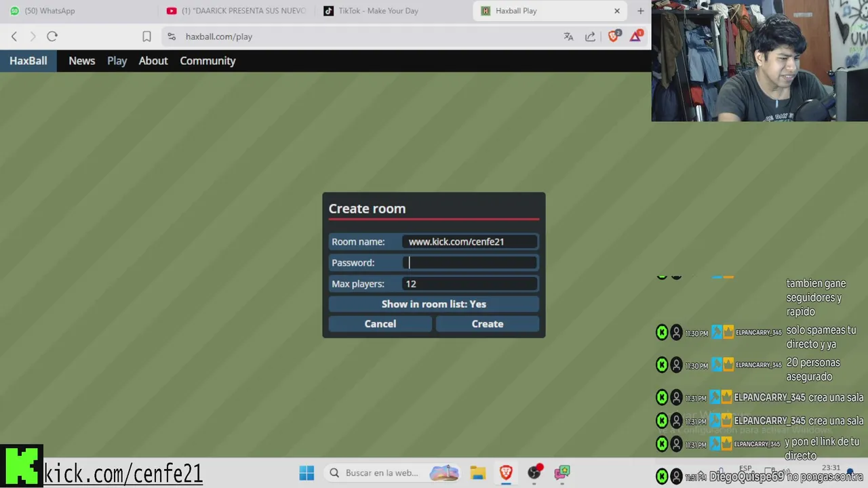Focus the Password input field
868x488 pixels.
click(470, 263)
